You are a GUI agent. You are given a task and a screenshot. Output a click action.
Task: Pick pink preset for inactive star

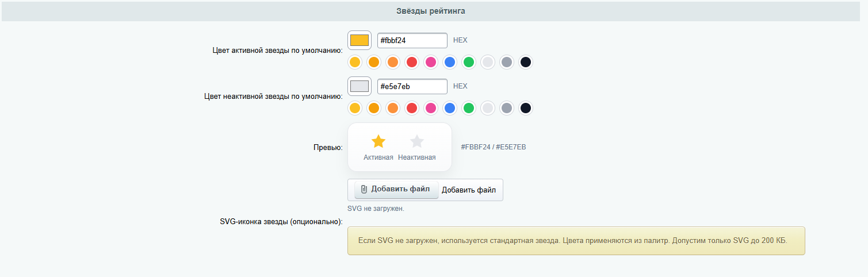pos(431,108)
